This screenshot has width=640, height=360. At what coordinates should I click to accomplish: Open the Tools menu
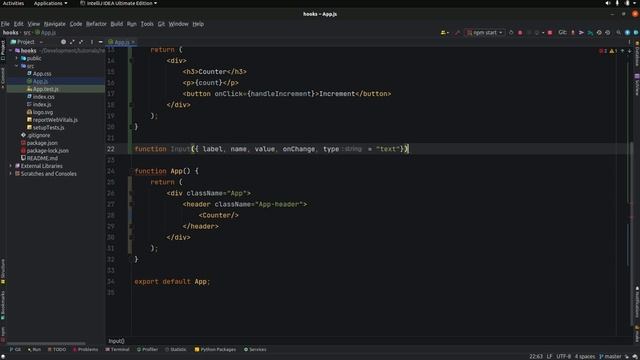click(x=147, y=24)
